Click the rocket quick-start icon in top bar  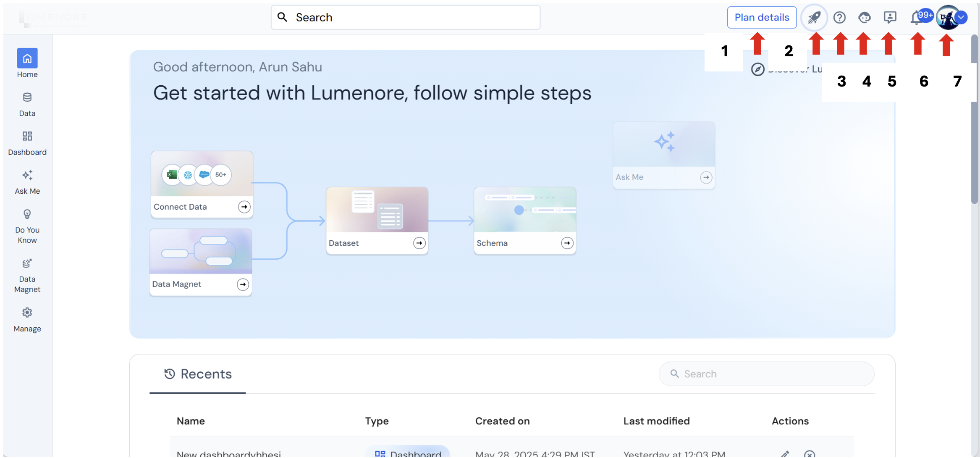(x=814, y=17)
